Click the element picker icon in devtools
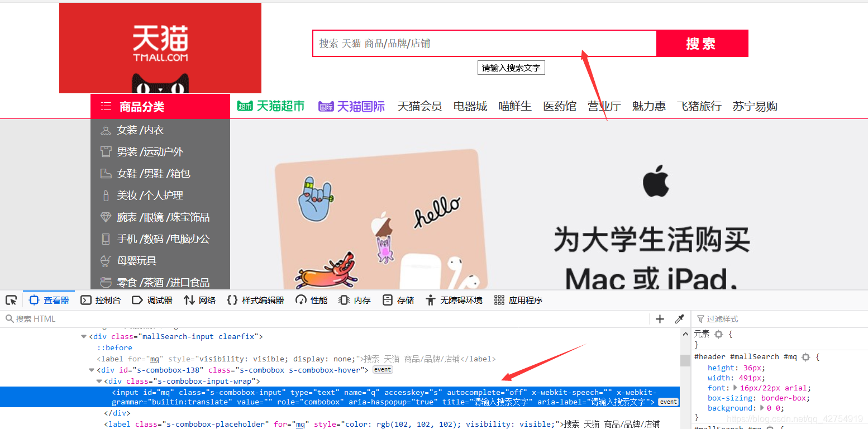Viewport: 868px width, 429px height. pyautogui.click(x=11, y=301)
